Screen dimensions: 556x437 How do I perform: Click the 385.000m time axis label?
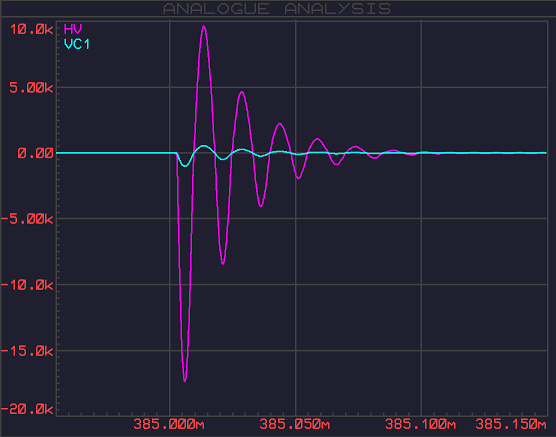169,424
